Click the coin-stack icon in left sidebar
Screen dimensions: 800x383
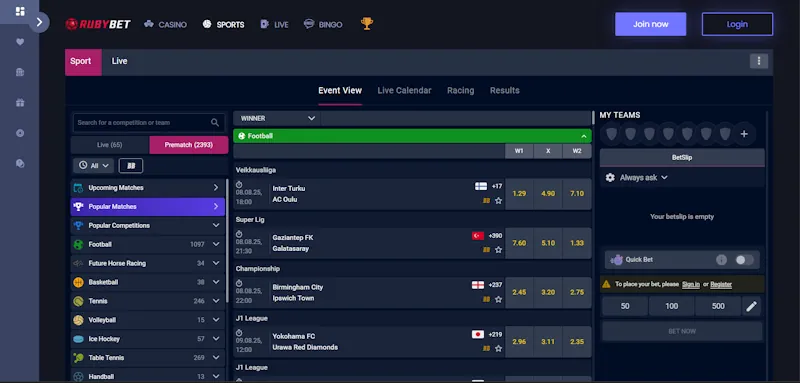(20, 163)
